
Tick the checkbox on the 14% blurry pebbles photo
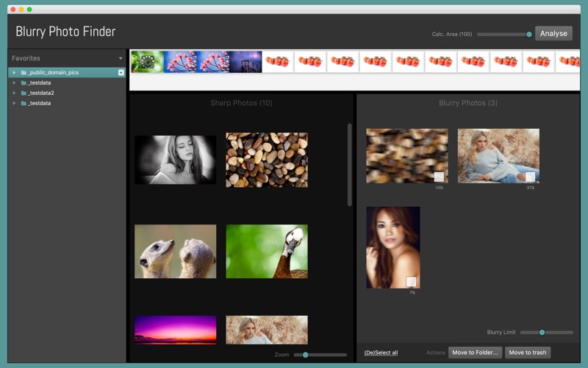pyautogui.click(x=439, y=177)
